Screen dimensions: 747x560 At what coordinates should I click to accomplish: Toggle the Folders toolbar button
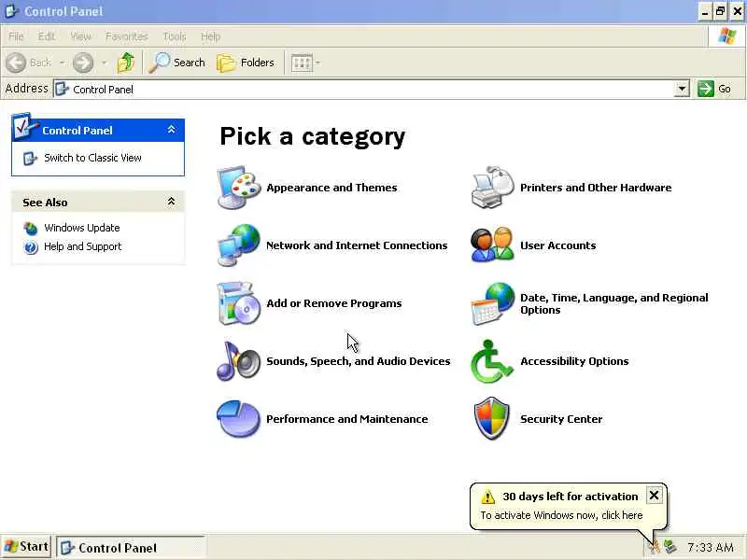coord(246,63)
